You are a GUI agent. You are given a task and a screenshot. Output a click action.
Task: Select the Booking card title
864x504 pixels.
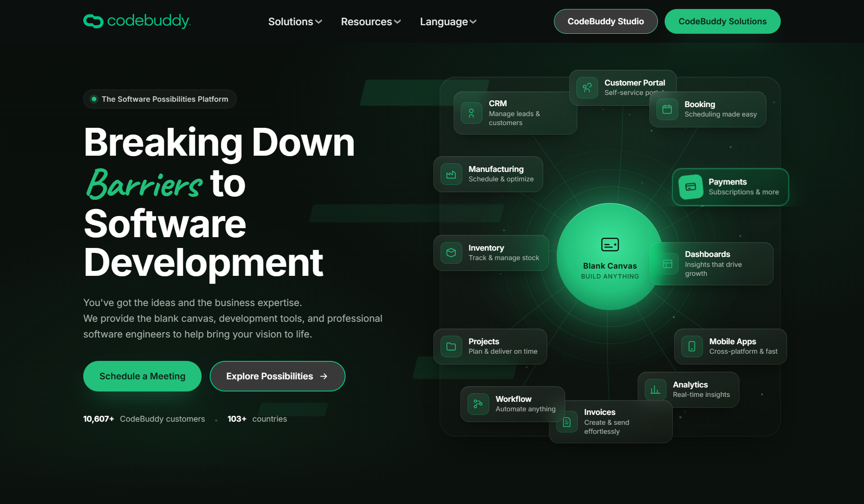(700, 104)
